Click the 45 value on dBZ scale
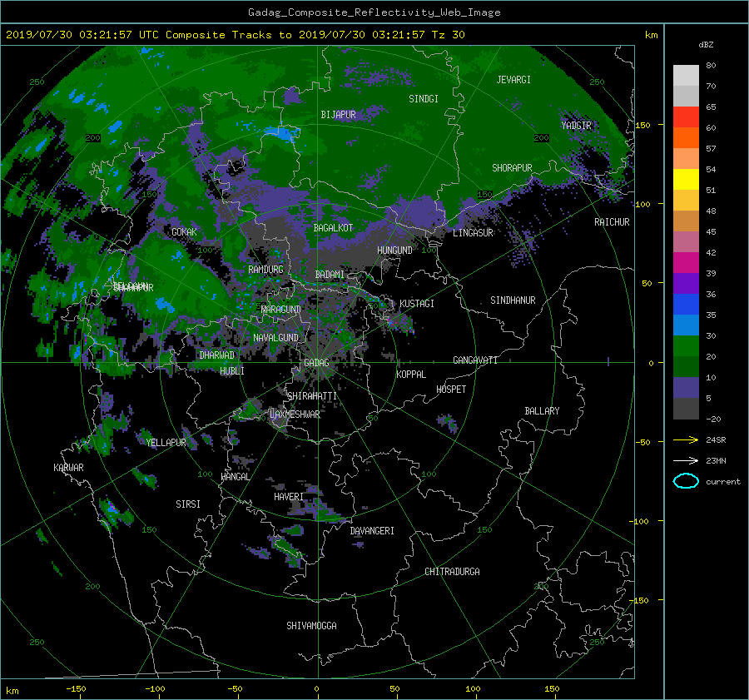 [x=711, y=231]
